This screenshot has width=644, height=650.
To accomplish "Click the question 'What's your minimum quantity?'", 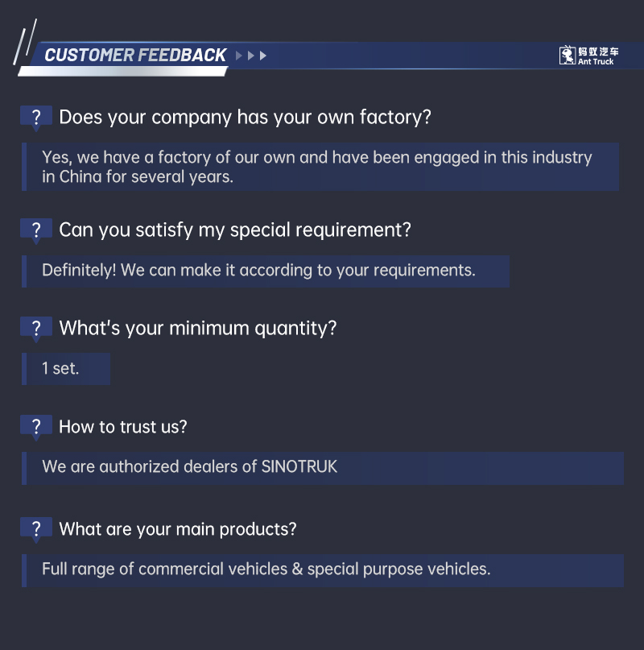I will coord(197,329).
